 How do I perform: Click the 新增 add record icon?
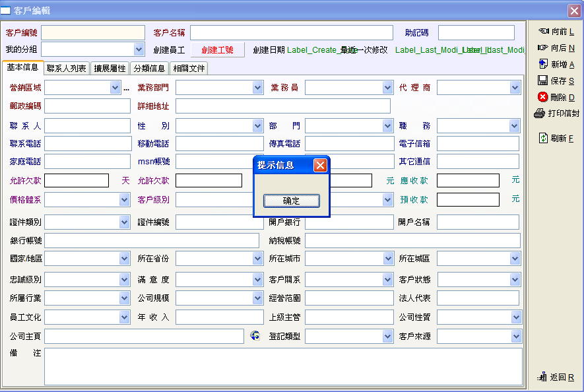pos(543,64)
